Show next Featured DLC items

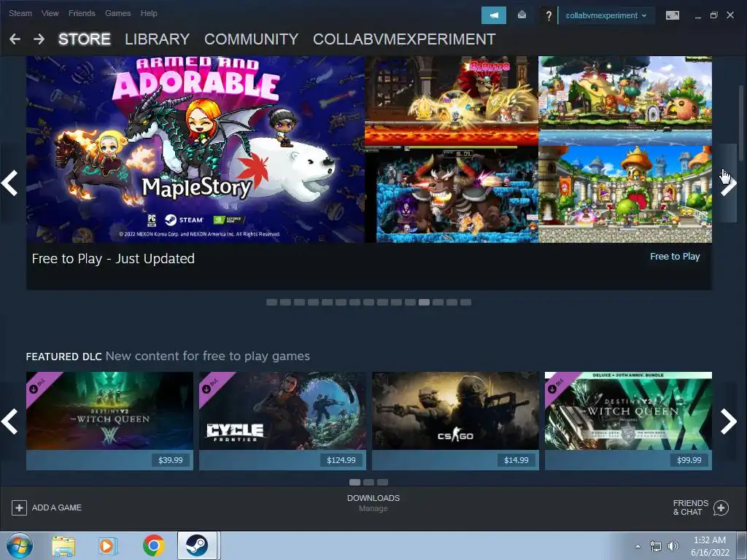[729, 421]
